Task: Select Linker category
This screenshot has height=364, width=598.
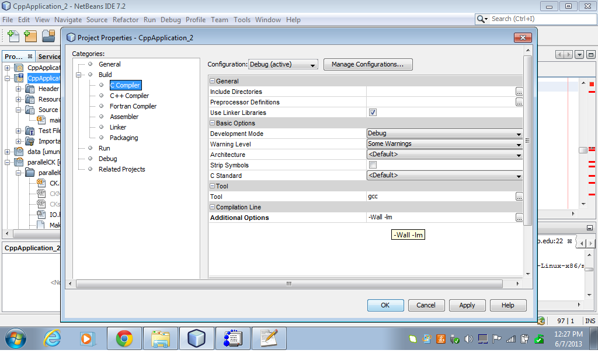Action: 118,127
